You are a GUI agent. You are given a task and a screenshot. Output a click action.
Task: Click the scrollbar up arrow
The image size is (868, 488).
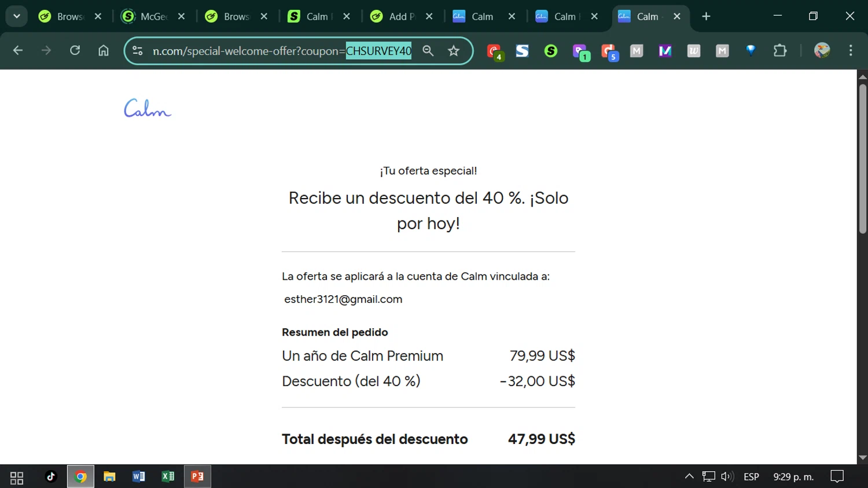[863, 76]
